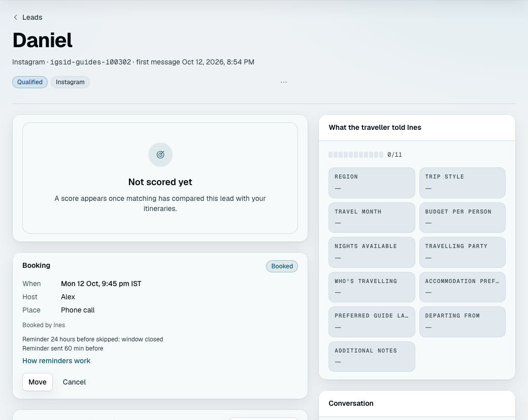Click the Booked status badge
Image resolution: width=528 pixels, height=420 pixels.
pos(282,266)
